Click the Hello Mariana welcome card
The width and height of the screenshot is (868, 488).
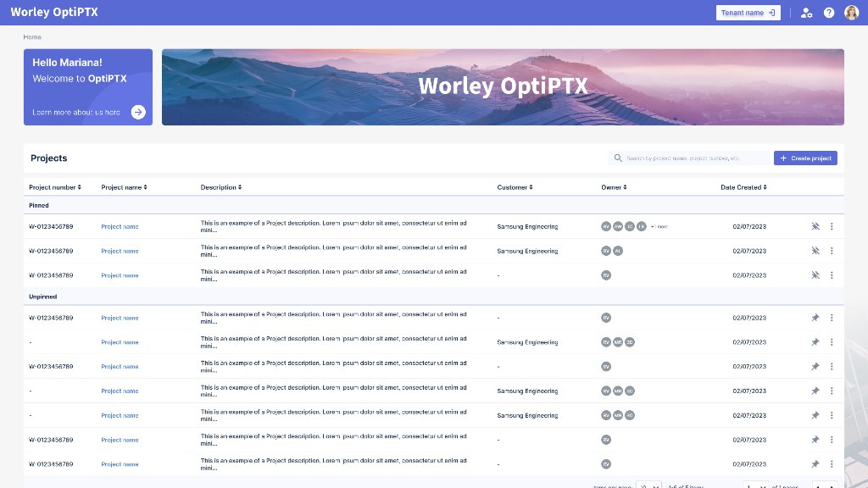click(x=88, y=87)
